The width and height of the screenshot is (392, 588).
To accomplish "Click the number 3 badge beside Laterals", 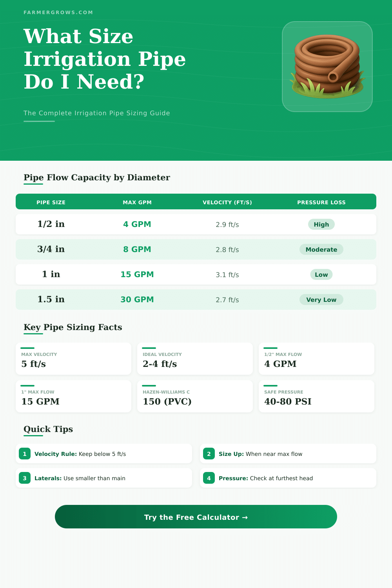I will pos(25,478).
